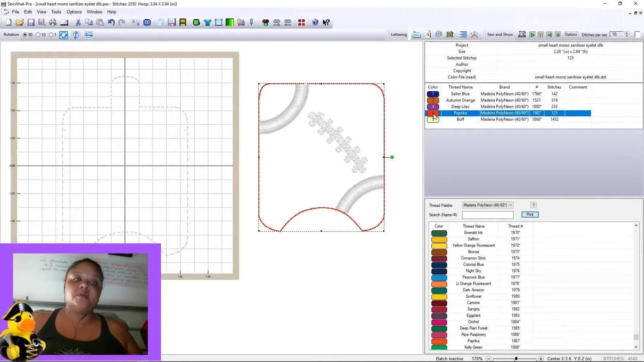
Task: Open the Tools menu
Action: click(56, 12)
